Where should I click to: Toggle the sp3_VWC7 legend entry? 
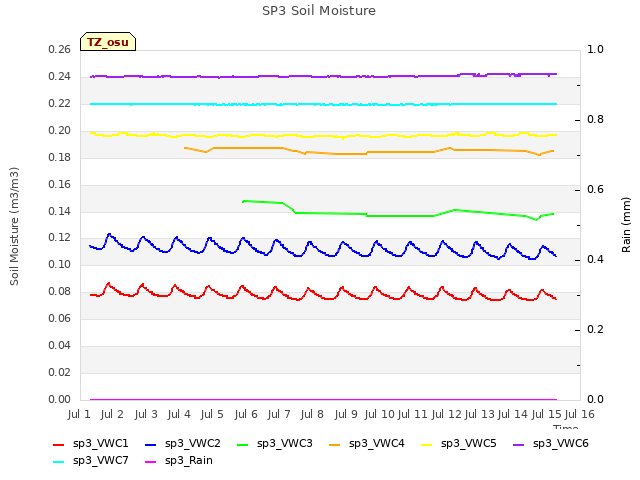click(91, 461)
